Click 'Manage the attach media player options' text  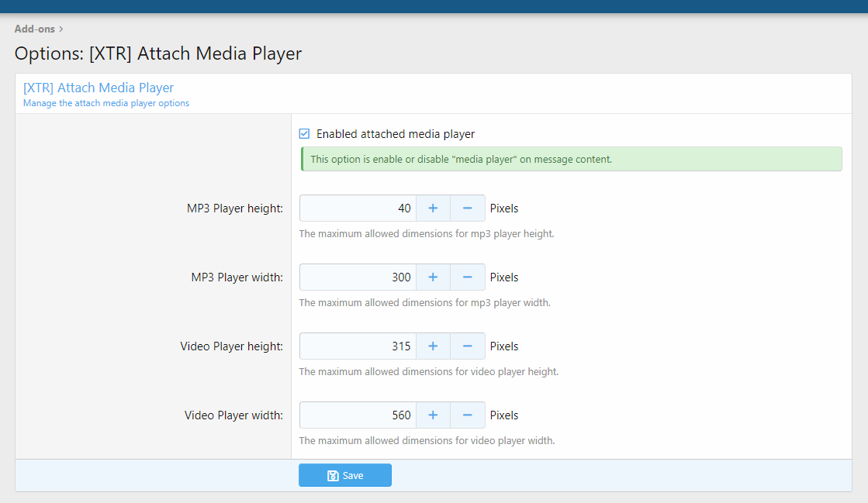coord(106,103)
